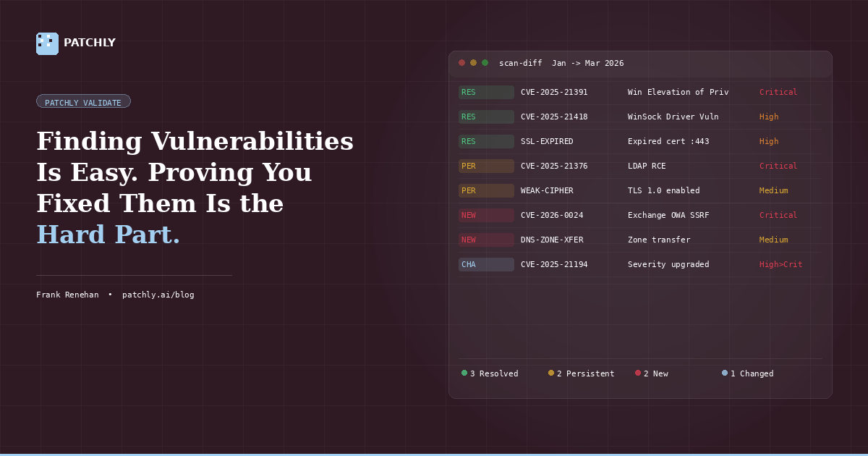
Task: Click 'Exchange OWA SSRF' description
Action: 668,215
